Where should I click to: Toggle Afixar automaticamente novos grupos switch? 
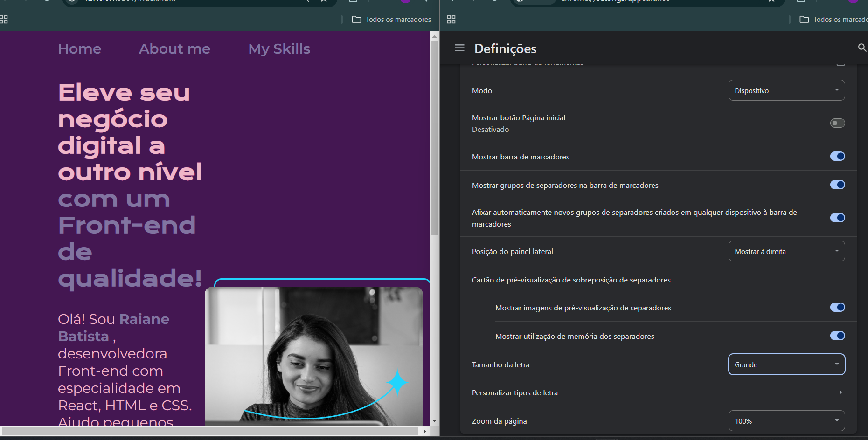click(837, 218)
